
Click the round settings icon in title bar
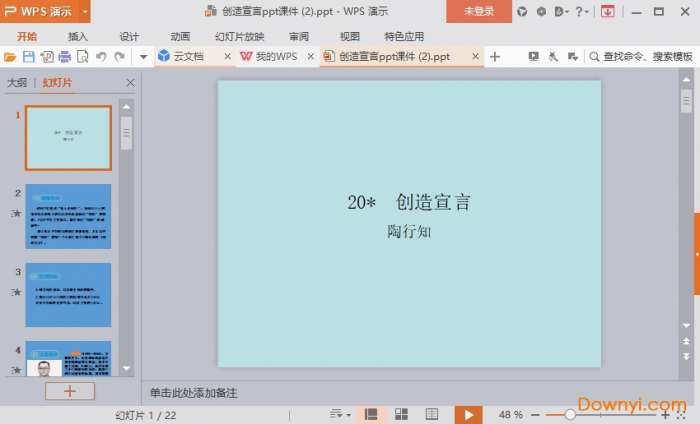(x=541, y=12)
